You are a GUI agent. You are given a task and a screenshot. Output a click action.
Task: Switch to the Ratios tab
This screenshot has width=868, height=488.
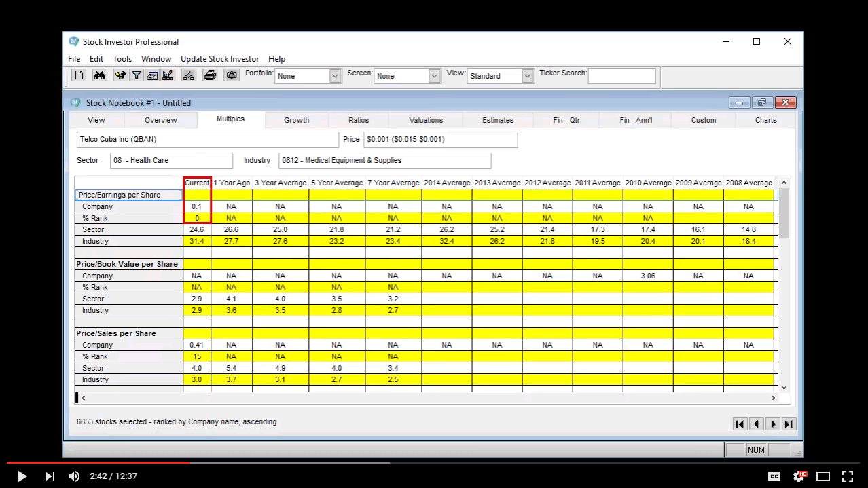(x=359, y=120)
